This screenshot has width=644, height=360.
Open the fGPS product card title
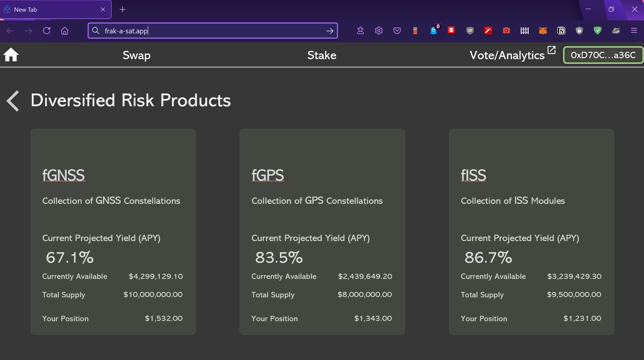coord(268,175)
